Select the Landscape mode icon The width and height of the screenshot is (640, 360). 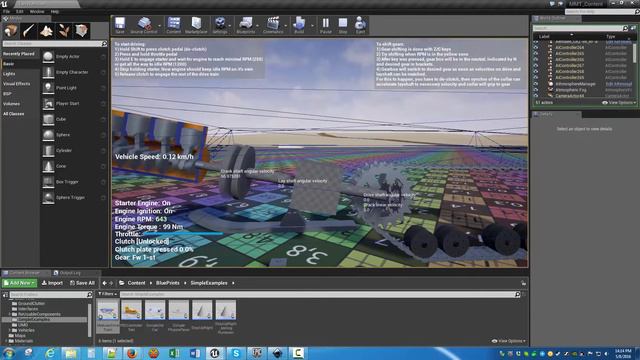tap(46, 31)
